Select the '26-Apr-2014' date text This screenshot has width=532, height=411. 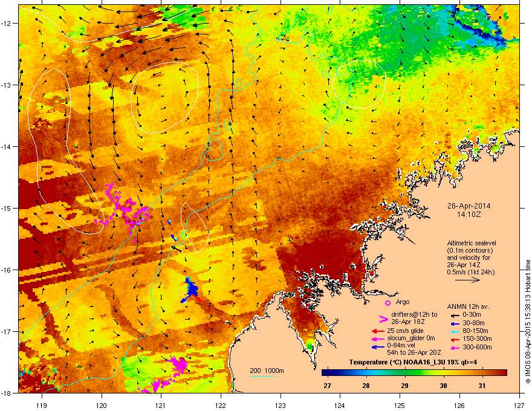(x=469, y=206)
